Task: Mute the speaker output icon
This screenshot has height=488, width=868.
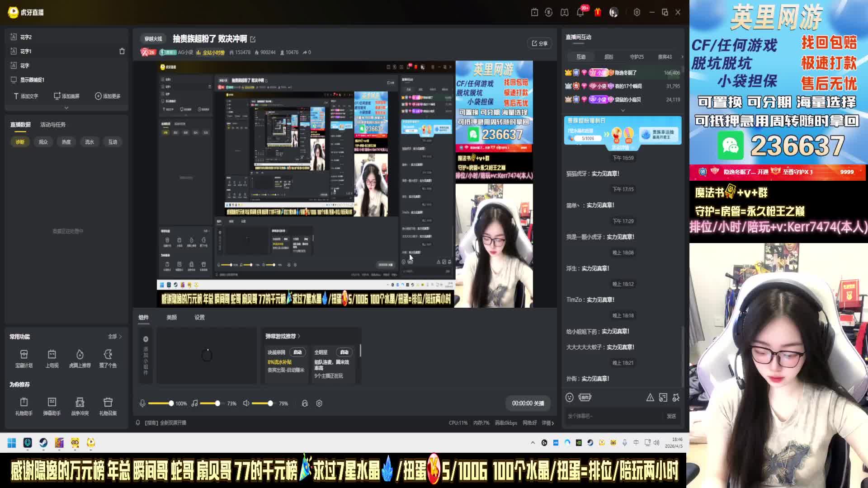Action: (246, 403)
